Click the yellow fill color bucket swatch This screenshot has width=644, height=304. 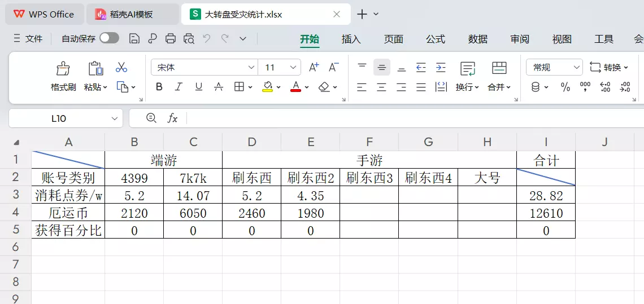(267, 87)
